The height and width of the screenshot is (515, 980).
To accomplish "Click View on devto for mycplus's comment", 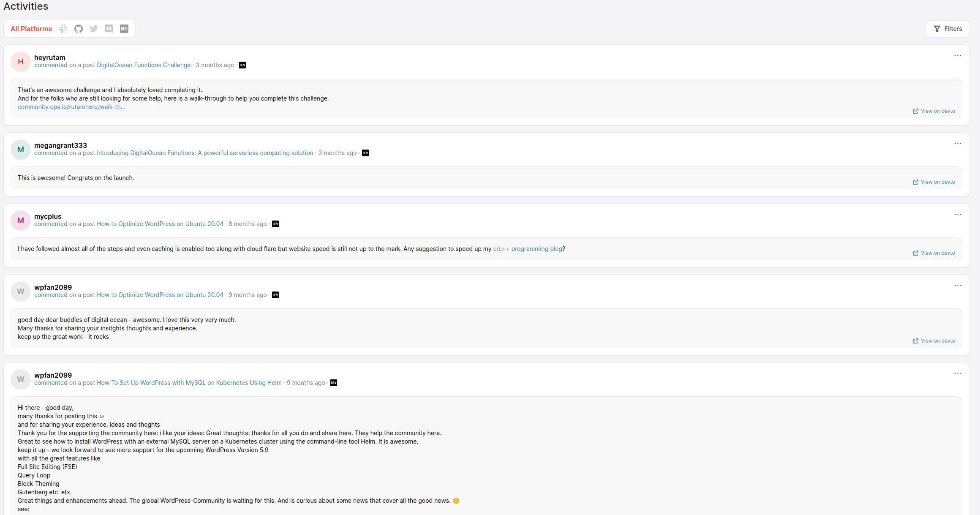I will (934, 253).
